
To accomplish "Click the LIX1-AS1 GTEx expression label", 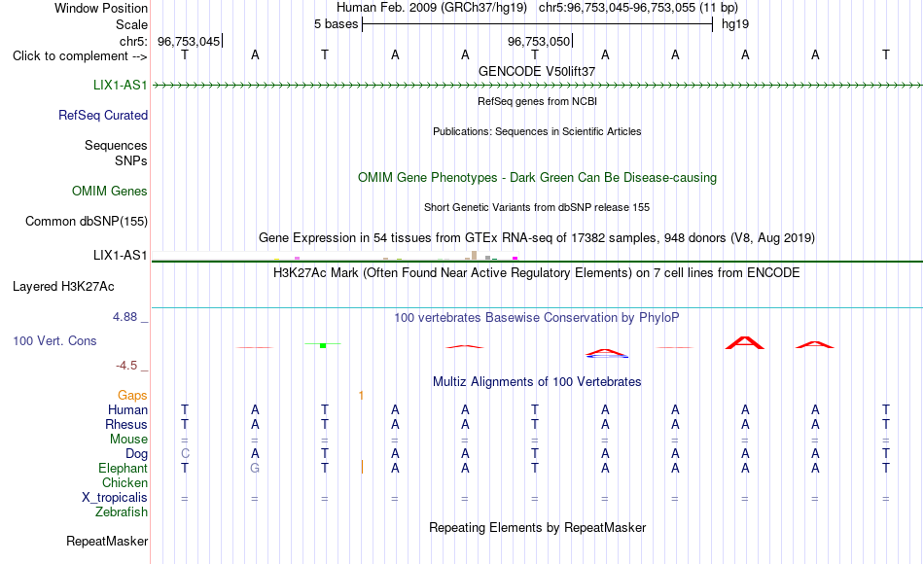I will point(121,255).
